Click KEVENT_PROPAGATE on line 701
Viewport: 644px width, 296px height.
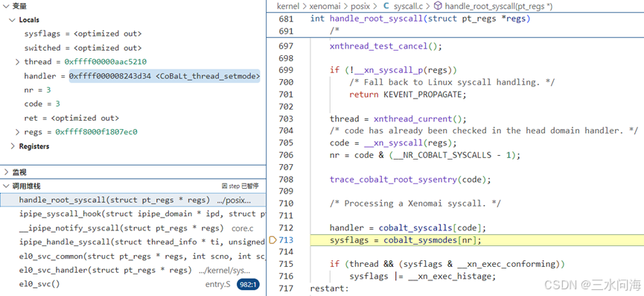422,94
